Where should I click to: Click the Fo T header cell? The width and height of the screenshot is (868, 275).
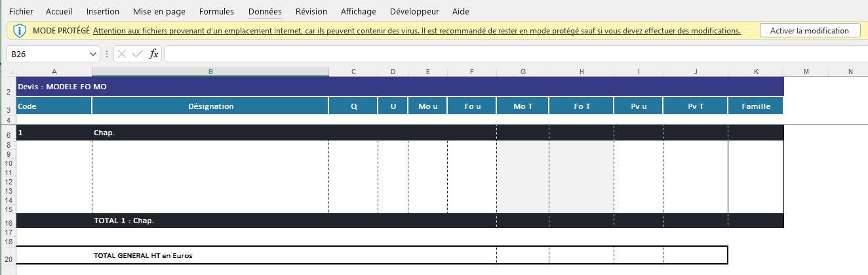coord(582,106)
